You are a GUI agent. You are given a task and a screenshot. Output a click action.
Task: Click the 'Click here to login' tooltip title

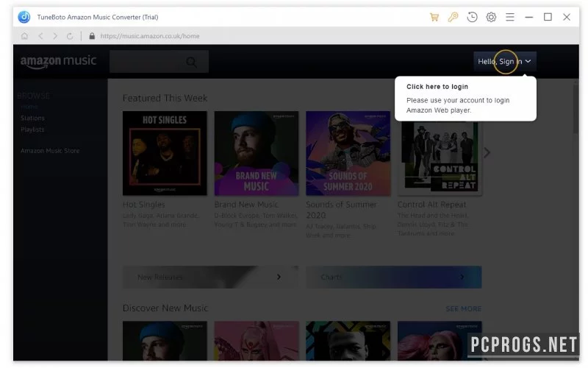pyautogui.click(x=437, y=87)
